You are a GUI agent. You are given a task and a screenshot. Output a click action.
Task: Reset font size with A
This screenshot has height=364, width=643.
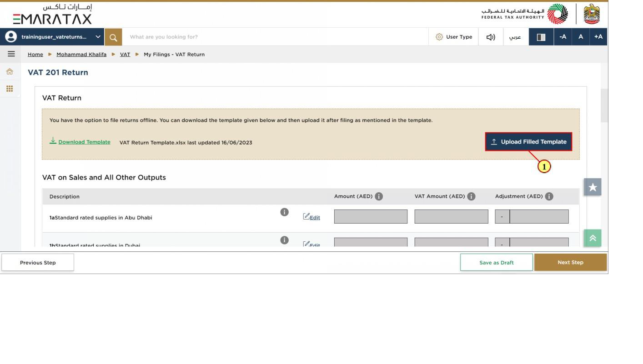click(580, 37)
